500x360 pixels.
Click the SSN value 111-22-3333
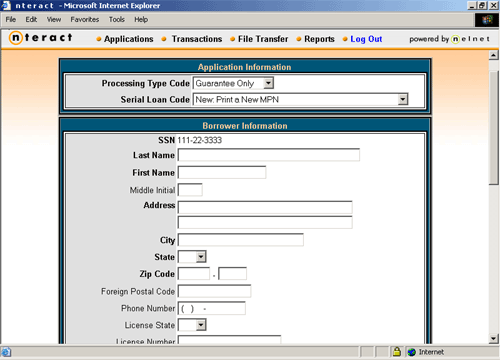point(199,140)
